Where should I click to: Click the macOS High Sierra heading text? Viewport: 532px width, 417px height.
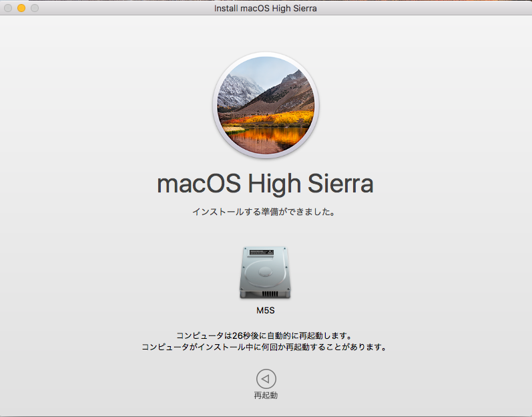pos(265,184)
